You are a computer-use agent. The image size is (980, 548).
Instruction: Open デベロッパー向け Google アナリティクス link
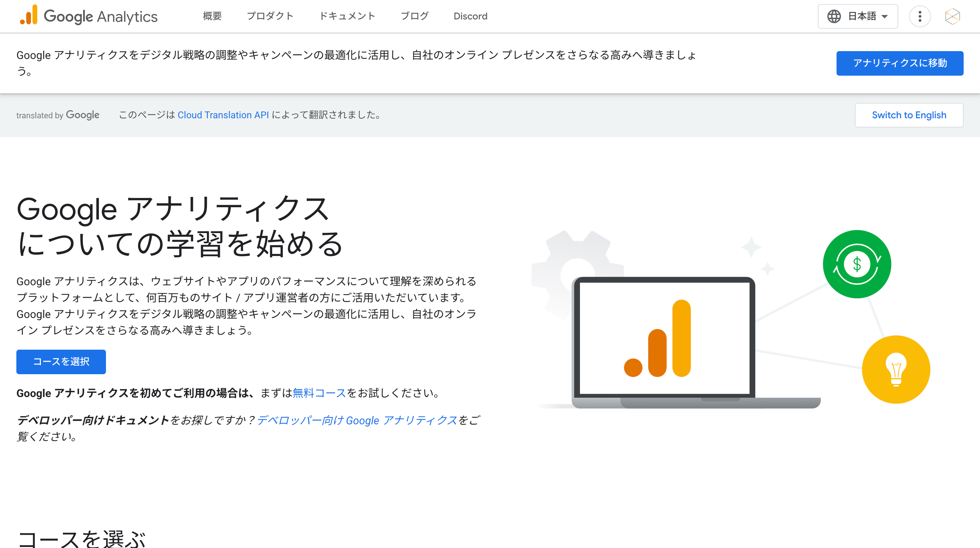pos(357,421)
